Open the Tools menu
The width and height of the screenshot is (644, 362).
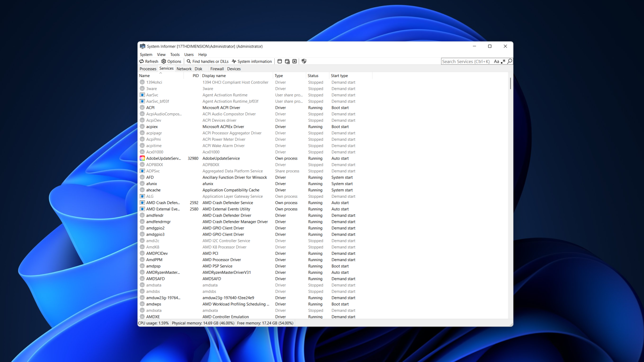click(175, 55)
